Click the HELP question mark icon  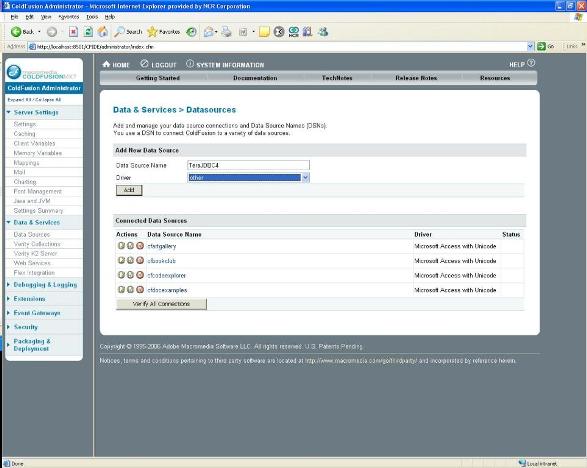coord(531,63)
